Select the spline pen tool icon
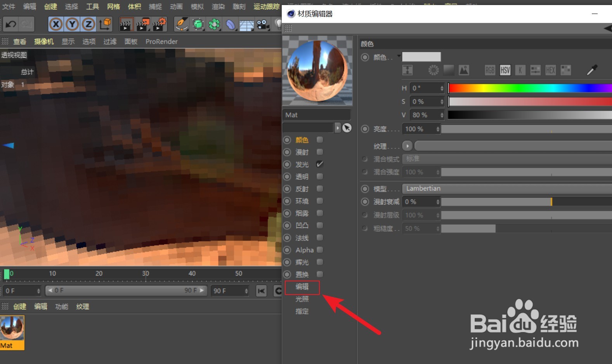Screen dimensions: 612x364 181,24
